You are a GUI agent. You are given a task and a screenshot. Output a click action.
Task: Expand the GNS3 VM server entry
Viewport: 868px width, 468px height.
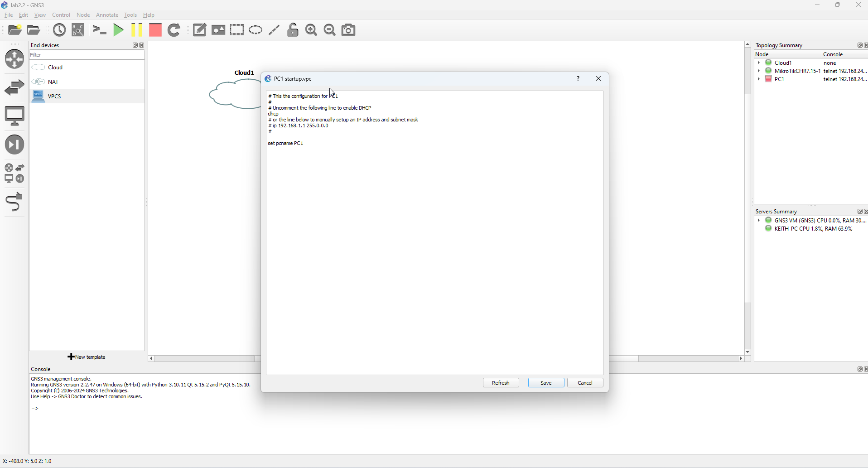[759, 221]
